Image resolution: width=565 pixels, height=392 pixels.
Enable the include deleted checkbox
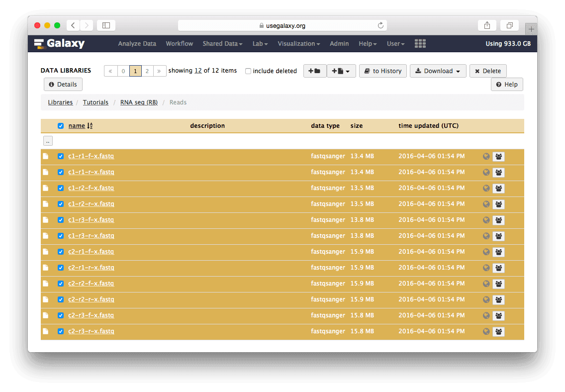(248, 71)
